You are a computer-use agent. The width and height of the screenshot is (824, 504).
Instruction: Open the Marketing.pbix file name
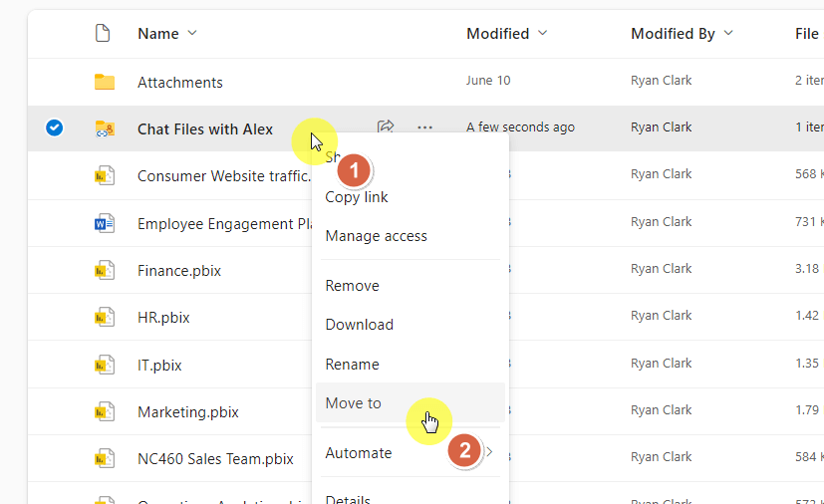(x=188, y=412)
